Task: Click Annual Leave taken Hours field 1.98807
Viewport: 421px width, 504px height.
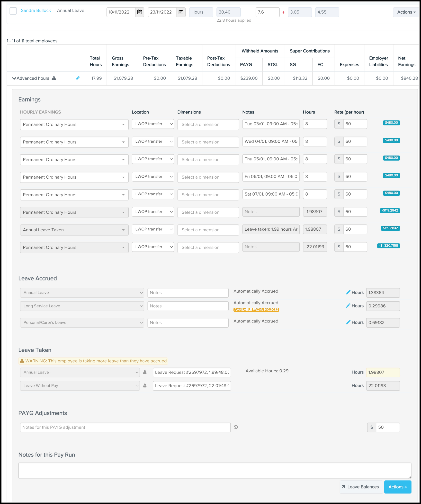Action: click(383, 372)
